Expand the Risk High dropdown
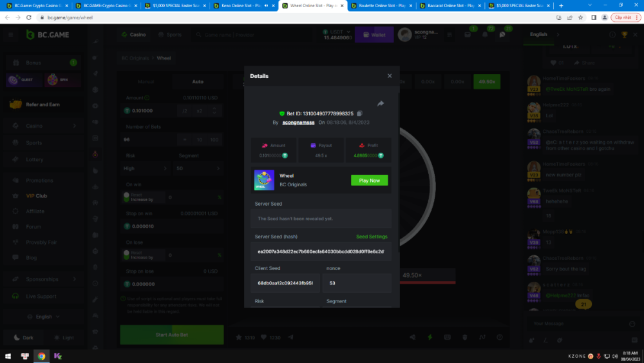644x363 pixels. [x=146, y=168]
